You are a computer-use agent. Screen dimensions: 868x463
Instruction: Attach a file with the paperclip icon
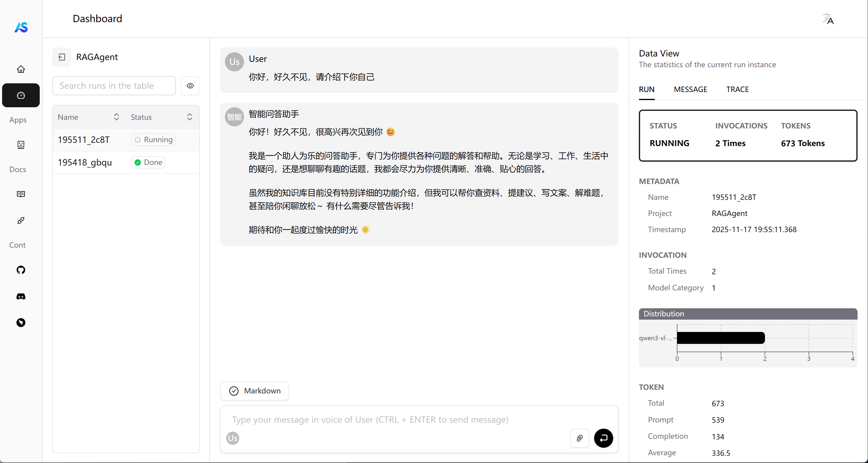pyautogui.click(x=579, y=438)
